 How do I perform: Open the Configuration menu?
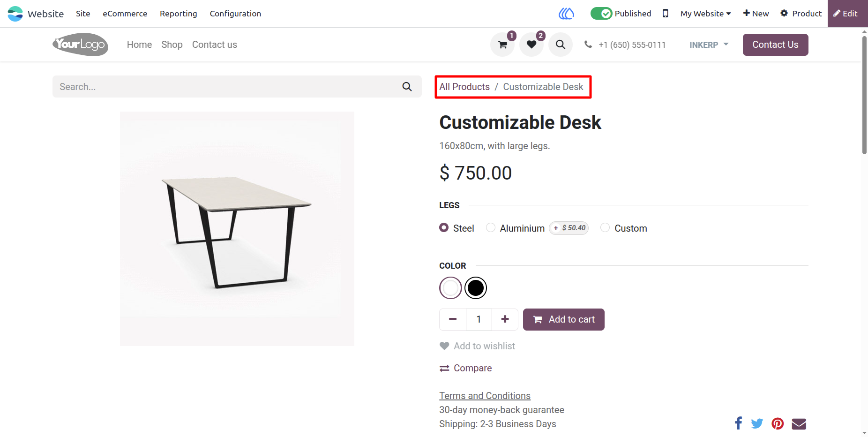point(235,14)
